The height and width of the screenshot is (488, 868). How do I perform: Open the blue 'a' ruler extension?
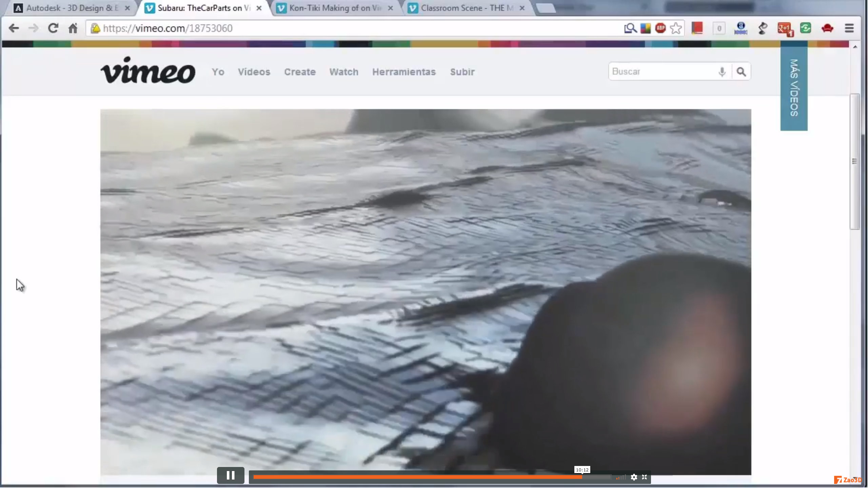[741, 28]
